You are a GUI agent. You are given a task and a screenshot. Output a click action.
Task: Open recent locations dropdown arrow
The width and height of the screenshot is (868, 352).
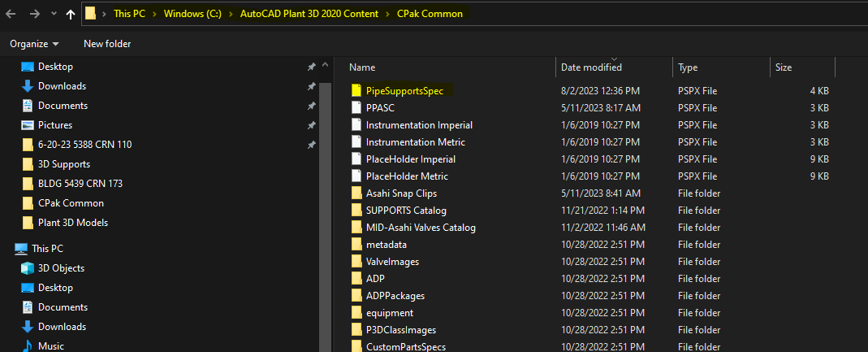53,15
